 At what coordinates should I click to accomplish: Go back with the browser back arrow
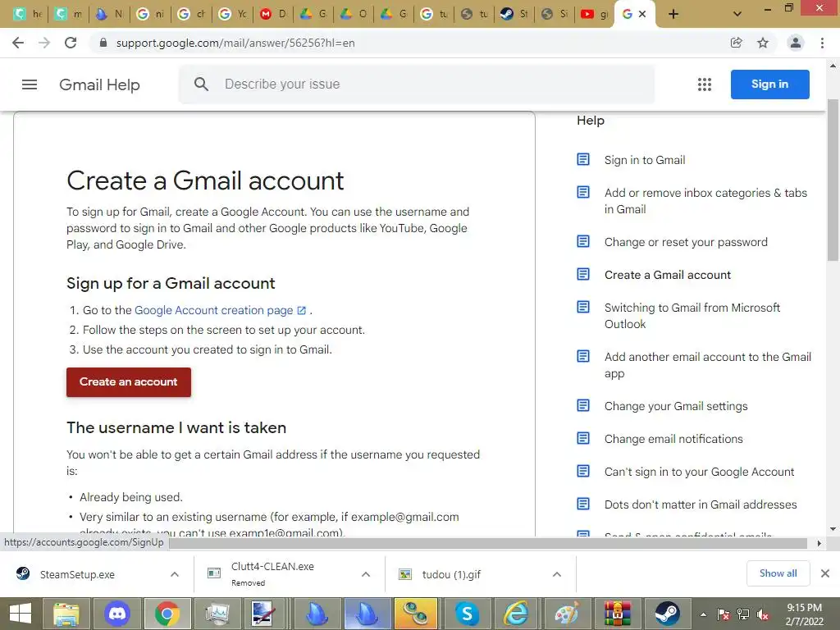pos(18,43)
